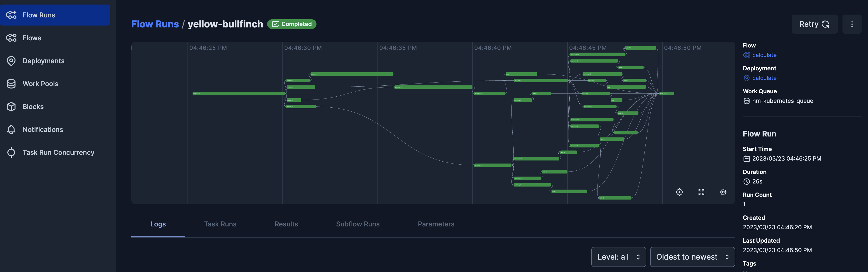Open the Notifications bell icon
Image resolution: width=868 pixels, height=272 pixels.
11,130
